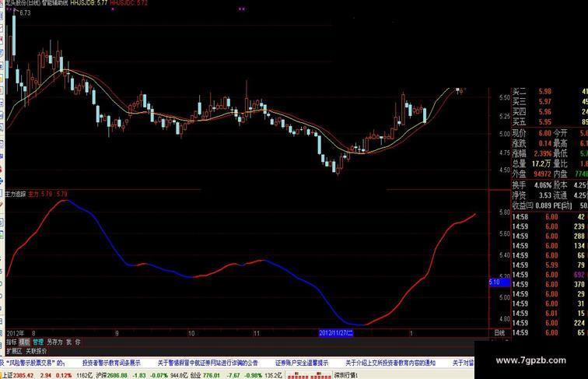Open the 投资者警示教育词条展示 news link
The image size is (588, 379).
click(x=111, y=363)
